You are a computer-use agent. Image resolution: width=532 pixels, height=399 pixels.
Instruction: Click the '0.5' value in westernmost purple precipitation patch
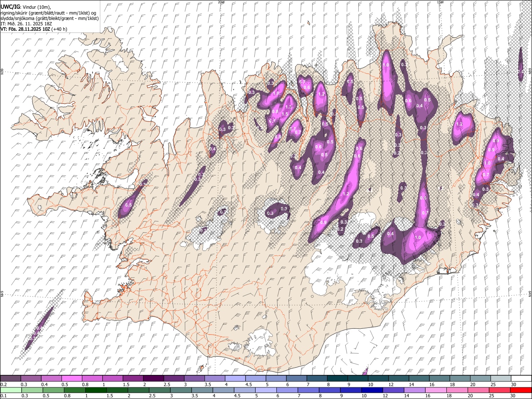pos(128,205)
